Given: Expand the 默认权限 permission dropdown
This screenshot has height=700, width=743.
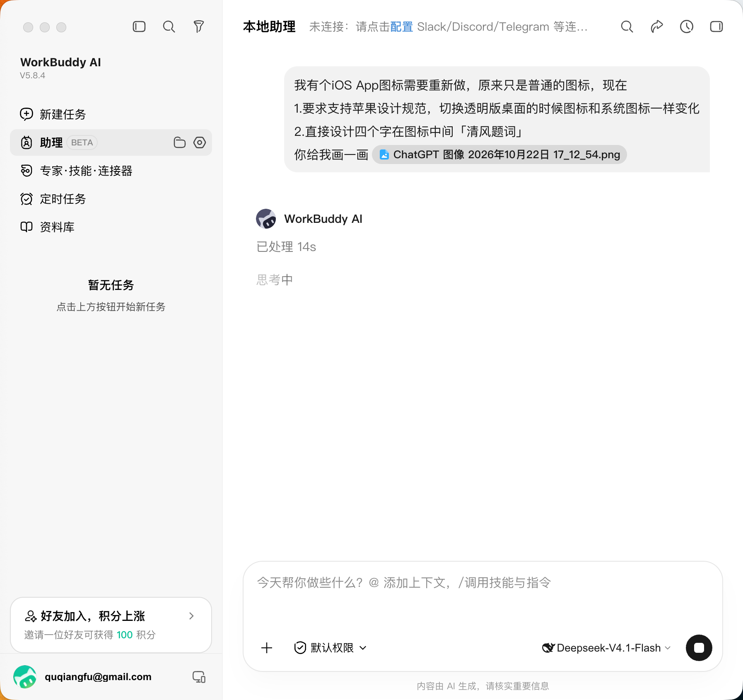Looking at the screenshot, I should pyautogui.click(x=330, y=648).
